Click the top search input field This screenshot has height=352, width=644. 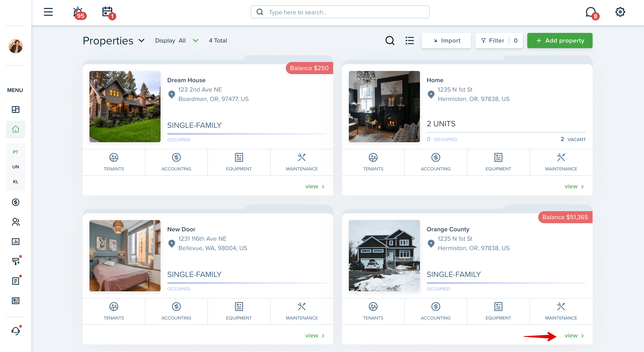click(x=340, y=12)
